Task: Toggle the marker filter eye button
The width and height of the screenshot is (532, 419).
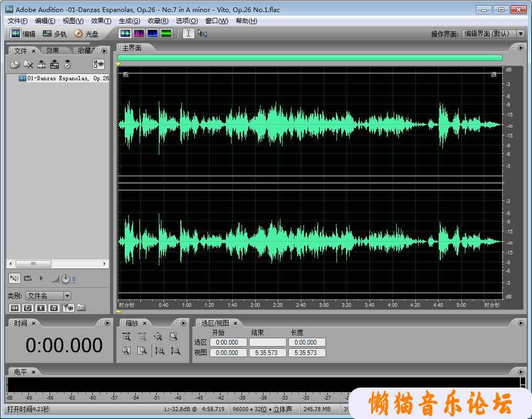Action: (x=69, y=308)
